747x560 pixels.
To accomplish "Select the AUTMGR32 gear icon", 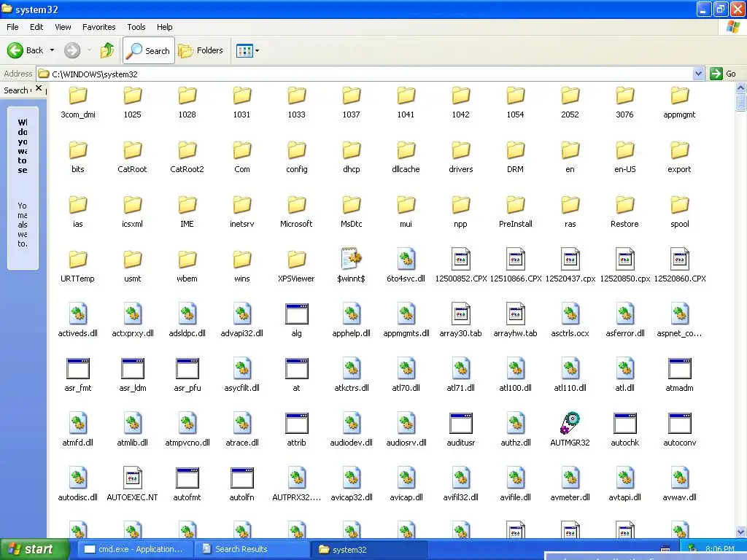I will pyautogui.click(x=570, y=424).
